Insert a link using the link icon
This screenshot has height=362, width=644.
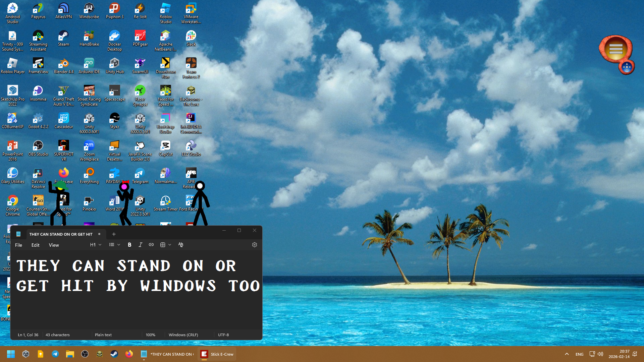click(x=151, y=245)
